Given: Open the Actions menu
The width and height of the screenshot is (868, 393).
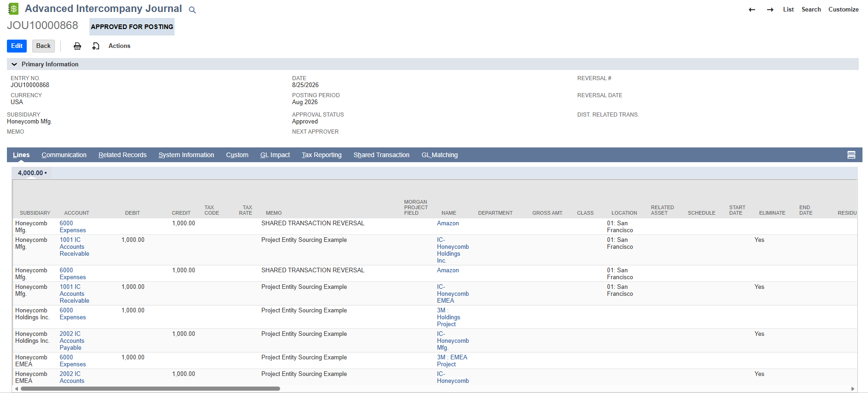Looking at the screenshot, I should [x=119, y=46].
